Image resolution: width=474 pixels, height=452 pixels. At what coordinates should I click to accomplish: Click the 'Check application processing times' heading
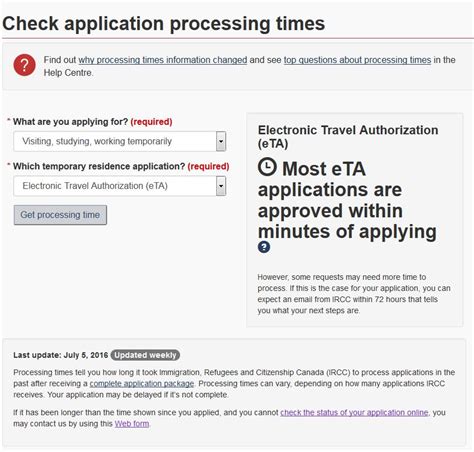164,24
